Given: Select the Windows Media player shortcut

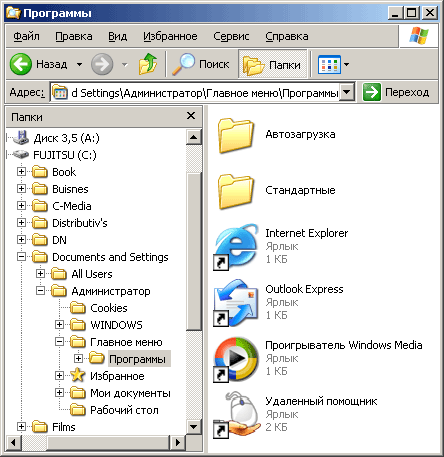Looking at the screenshot, I should point(236,359).
